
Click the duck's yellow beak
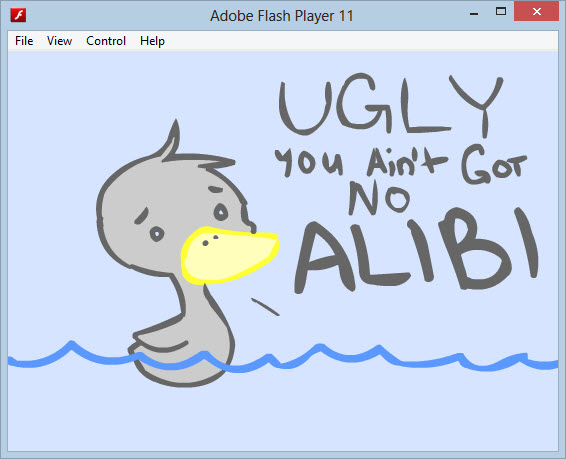(229, 255)
